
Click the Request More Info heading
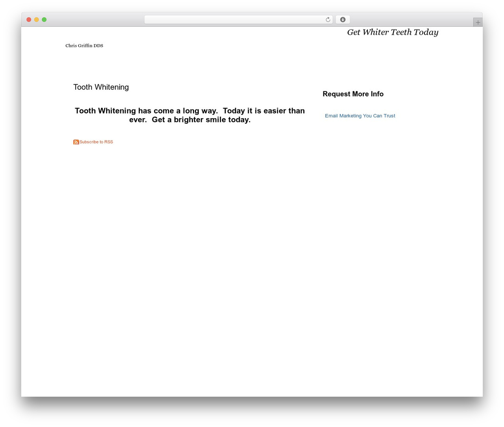point(353,94)
